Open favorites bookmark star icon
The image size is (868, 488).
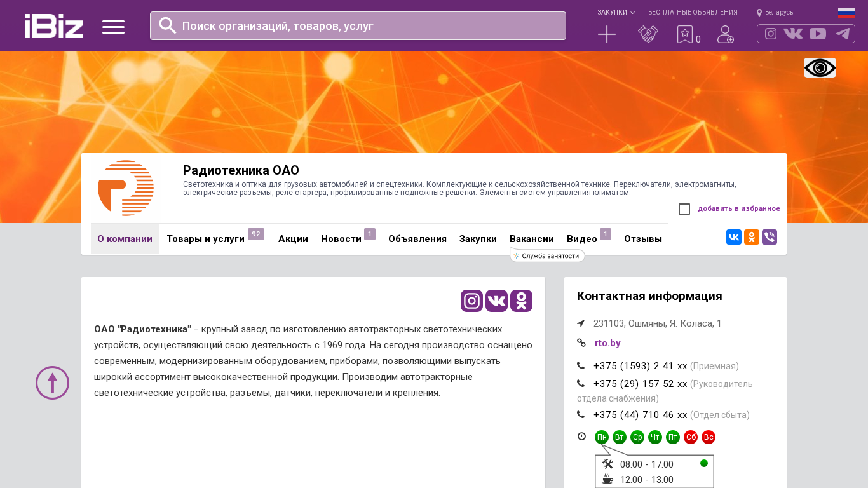pyautogui.click(x=685, y=34)
